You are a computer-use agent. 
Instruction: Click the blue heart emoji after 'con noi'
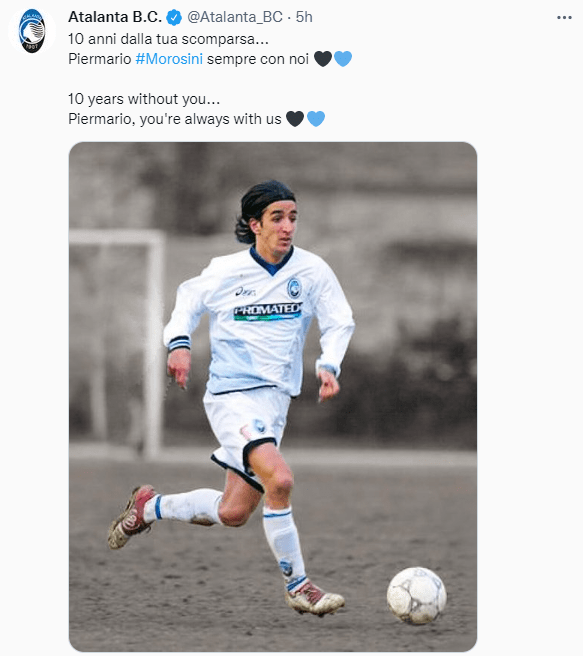(343, 59)
